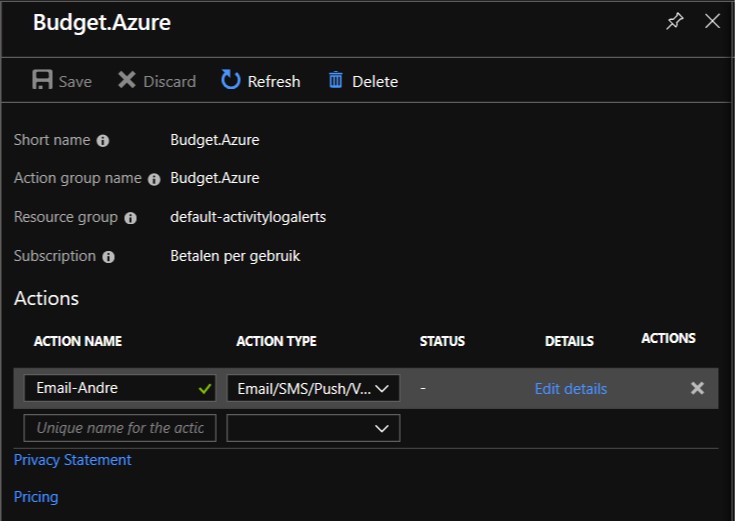The width and height of the screenshot is (735, 521).
Task: View the Subscription info tooltip
Action: 108,257
